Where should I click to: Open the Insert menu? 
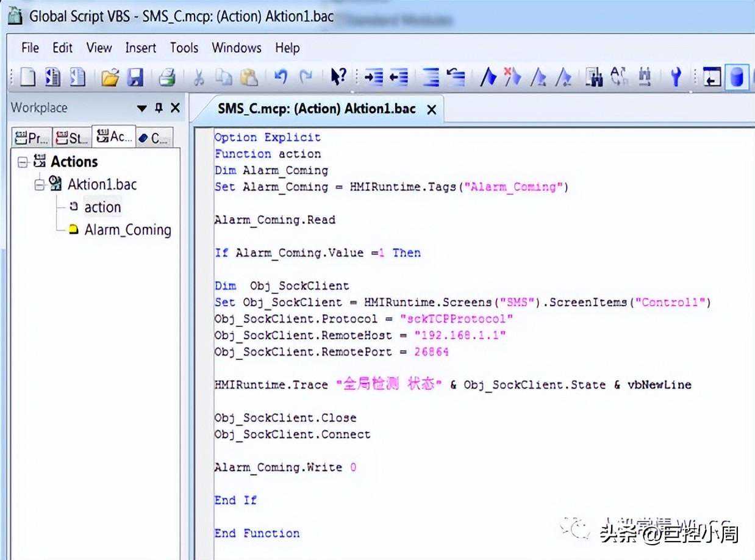pyautogui.click(x=140, y=48)
